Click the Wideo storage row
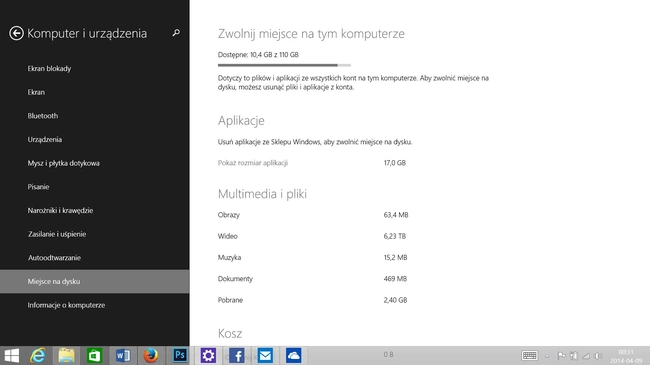The width and height of the screenshot is (650, 365). [313, 236]
